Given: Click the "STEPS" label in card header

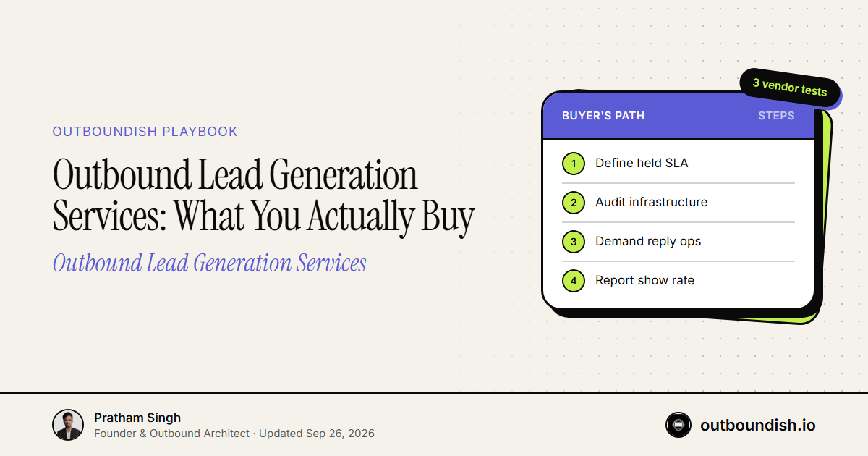Looking at the screenshot, I should click(x=776, y=116).
